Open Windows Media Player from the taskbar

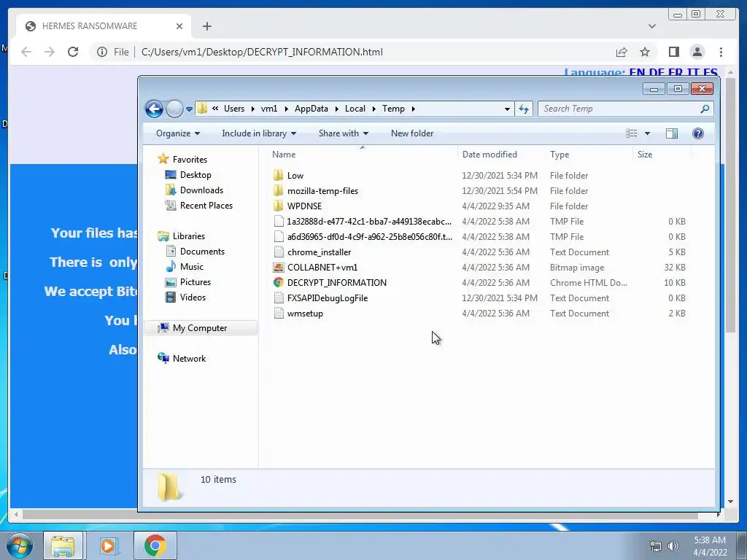pos(108,545)
